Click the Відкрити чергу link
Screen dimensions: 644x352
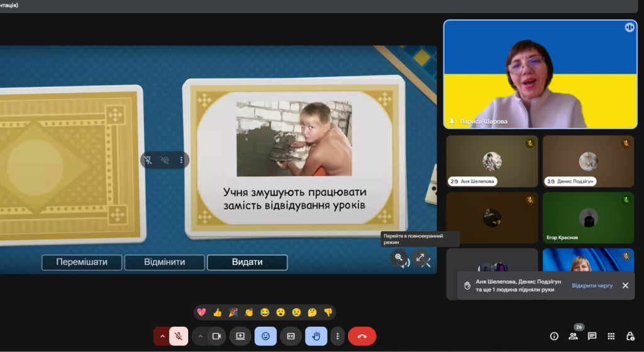592,285
